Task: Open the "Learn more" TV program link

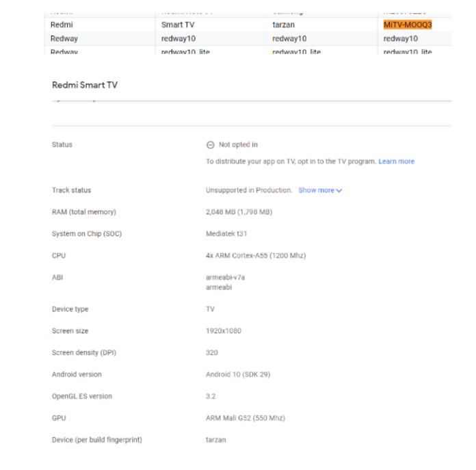Action: [397, 161]
